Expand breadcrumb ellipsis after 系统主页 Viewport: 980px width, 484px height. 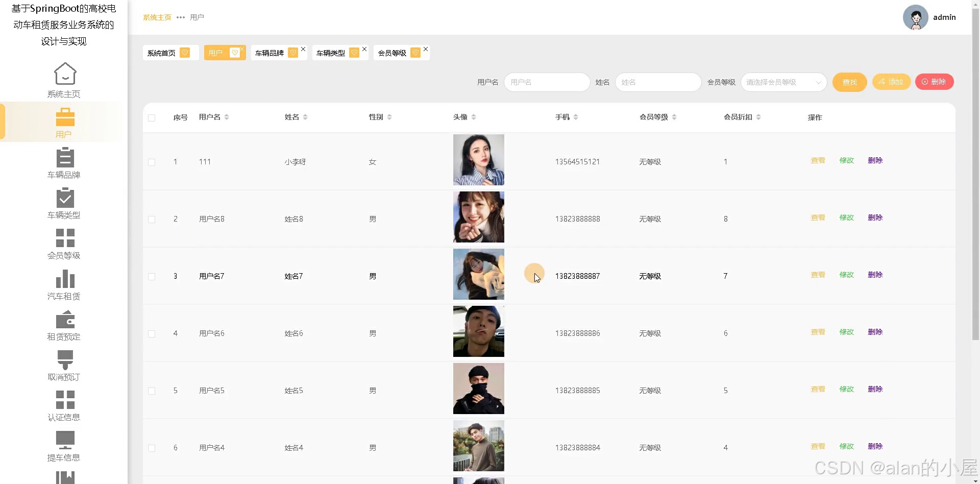(181, 17)
